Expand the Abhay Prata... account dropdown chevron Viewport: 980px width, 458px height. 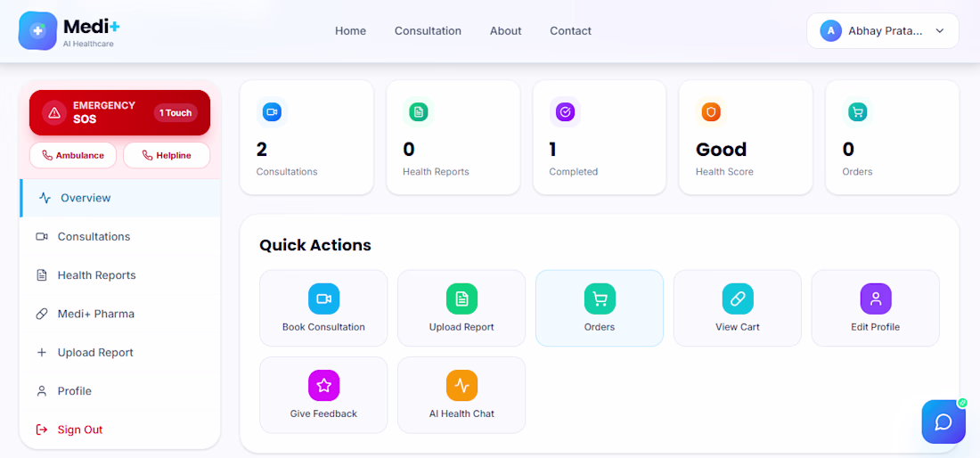point(939,30)
